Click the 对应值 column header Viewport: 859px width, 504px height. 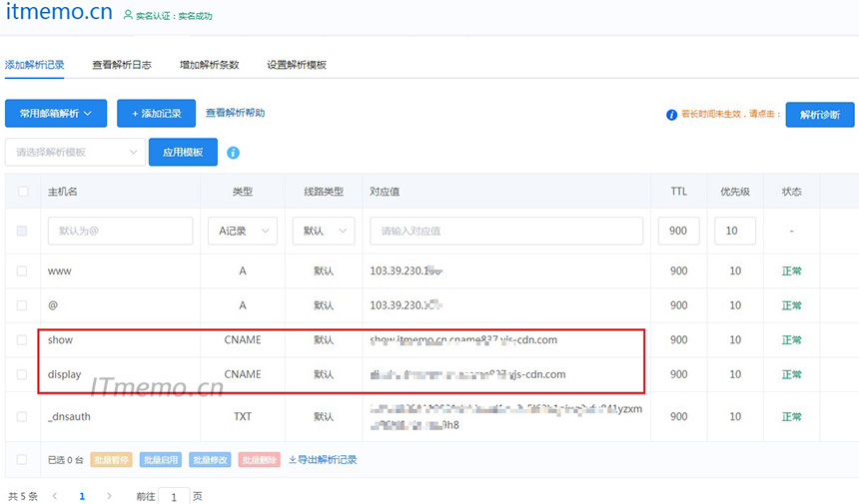385,192
